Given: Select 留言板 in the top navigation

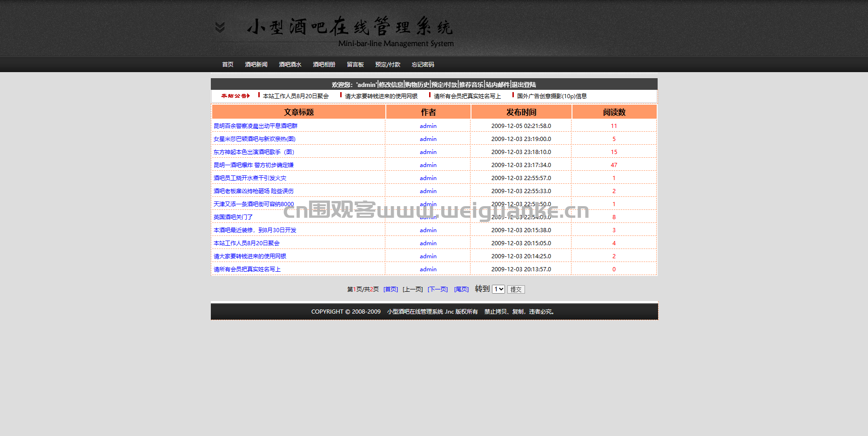Looking at the screenshot, I should [x=355, y=65].
